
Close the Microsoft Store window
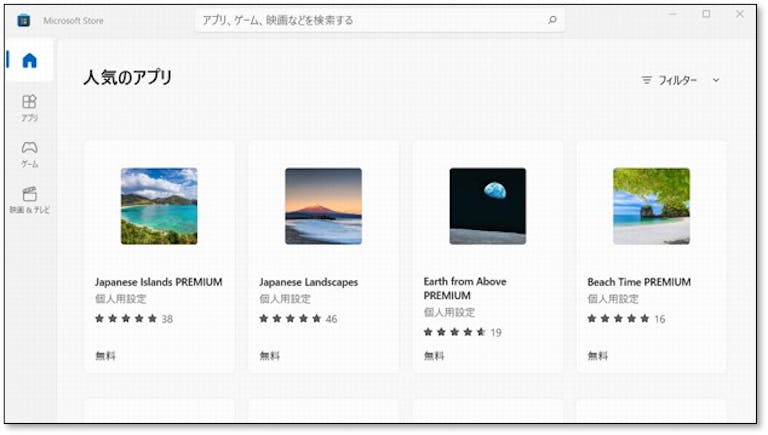pyautogui.click(x=740, y=14)
